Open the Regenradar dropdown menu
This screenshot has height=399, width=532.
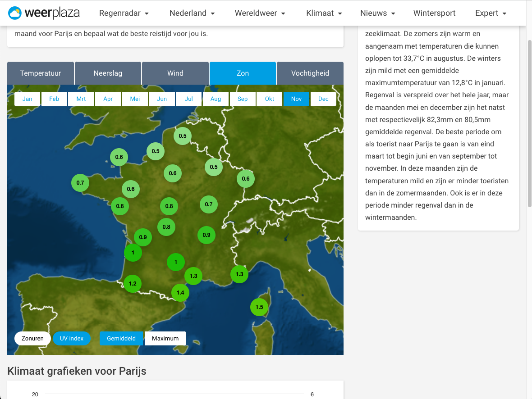124,14
